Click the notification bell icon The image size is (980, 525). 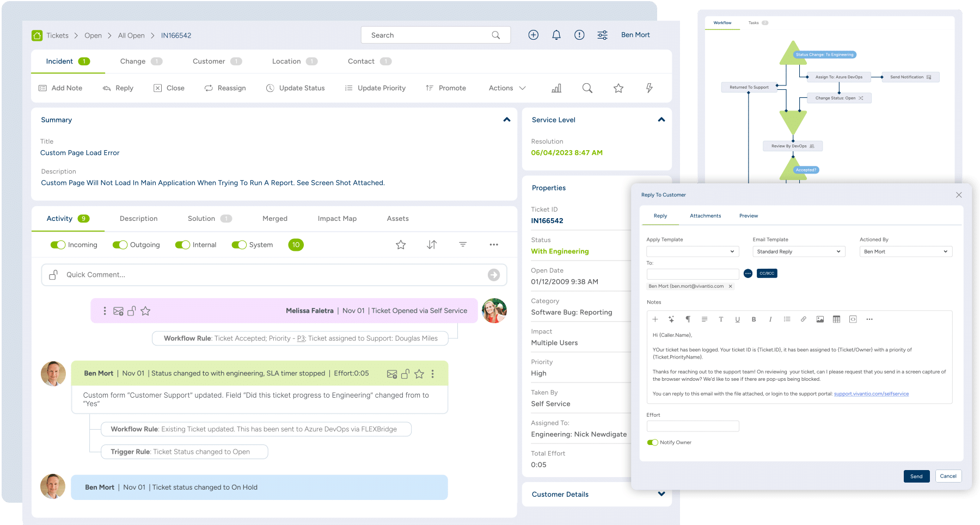click(x=556, y=35)
